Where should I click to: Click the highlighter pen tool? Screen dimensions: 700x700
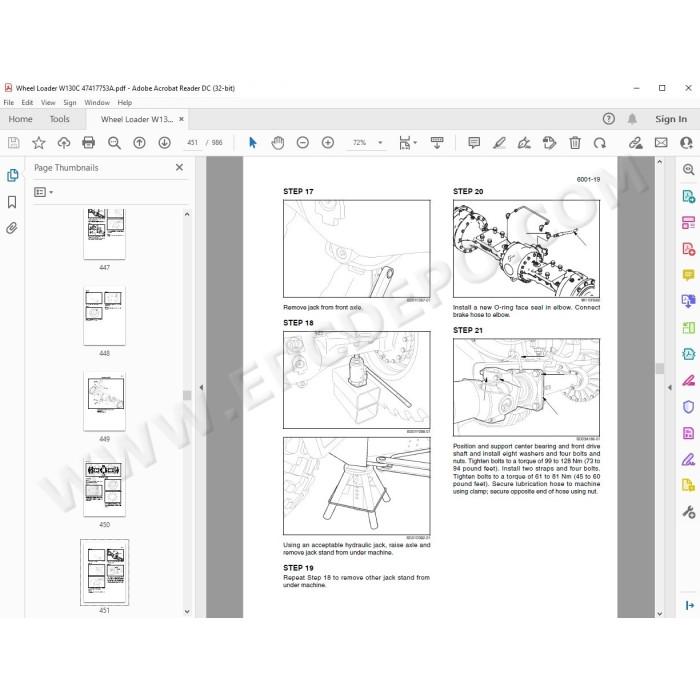(x=499, y=142)
